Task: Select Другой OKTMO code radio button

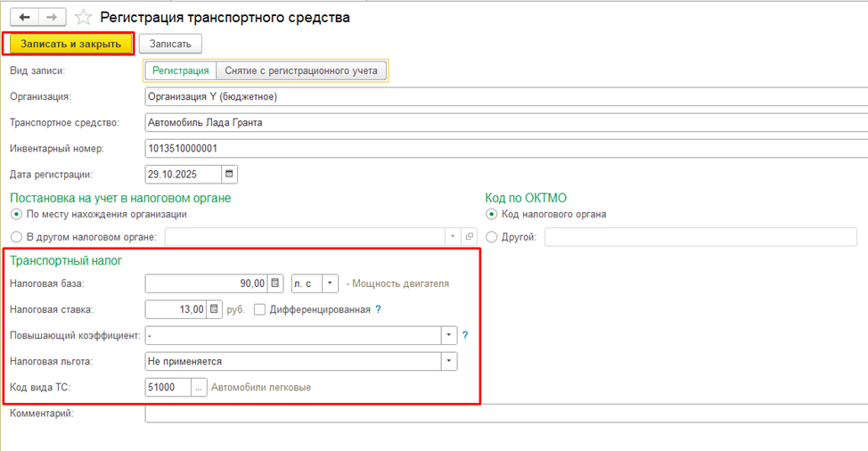Action: click(491, 237)
